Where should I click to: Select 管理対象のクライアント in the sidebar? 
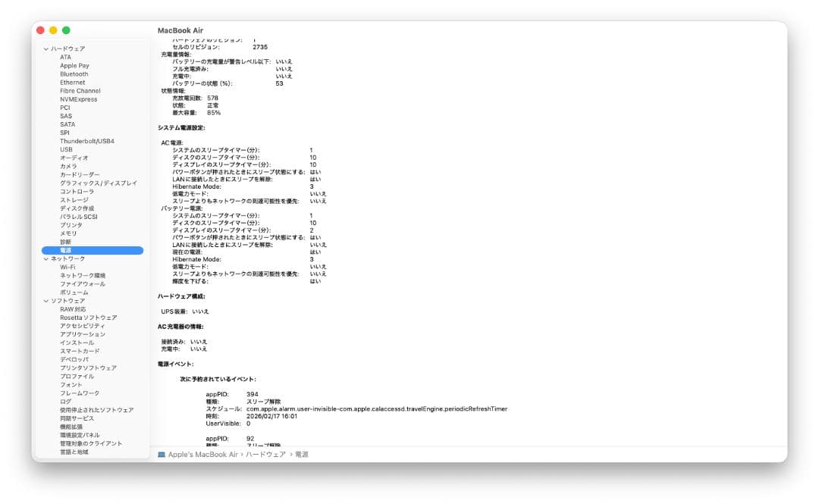tap(91, 443)
